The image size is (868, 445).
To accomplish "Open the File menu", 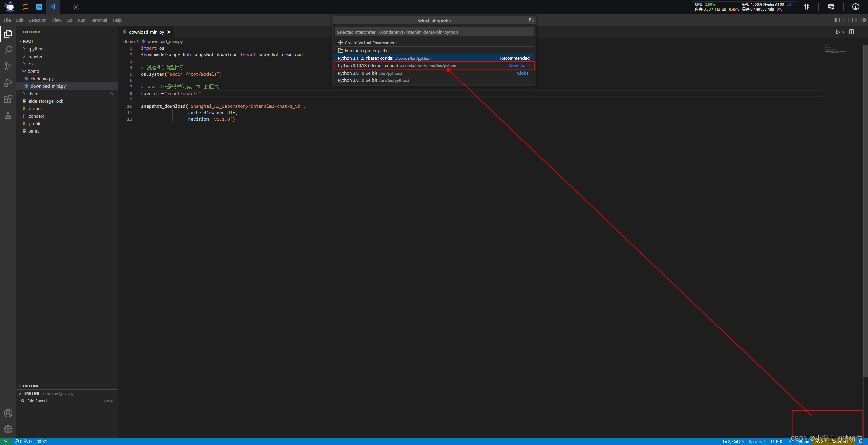I will 7,20.
